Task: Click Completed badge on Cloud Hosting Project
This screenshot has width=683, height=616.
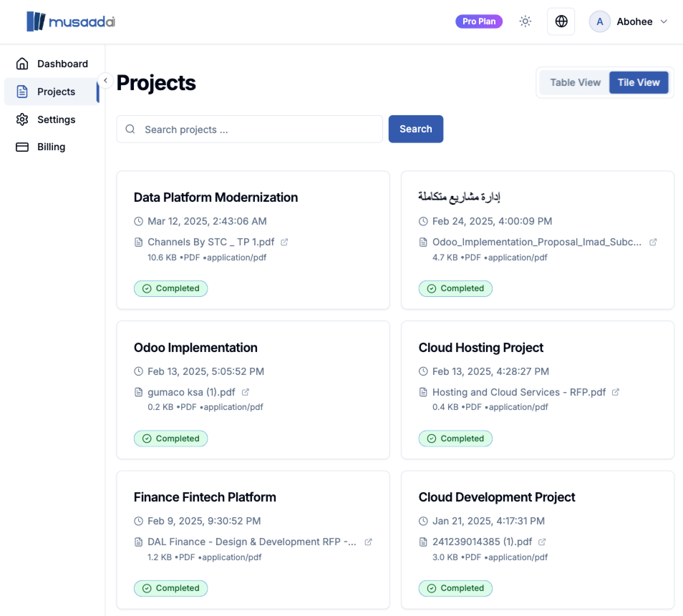Action: click(455, 439)
